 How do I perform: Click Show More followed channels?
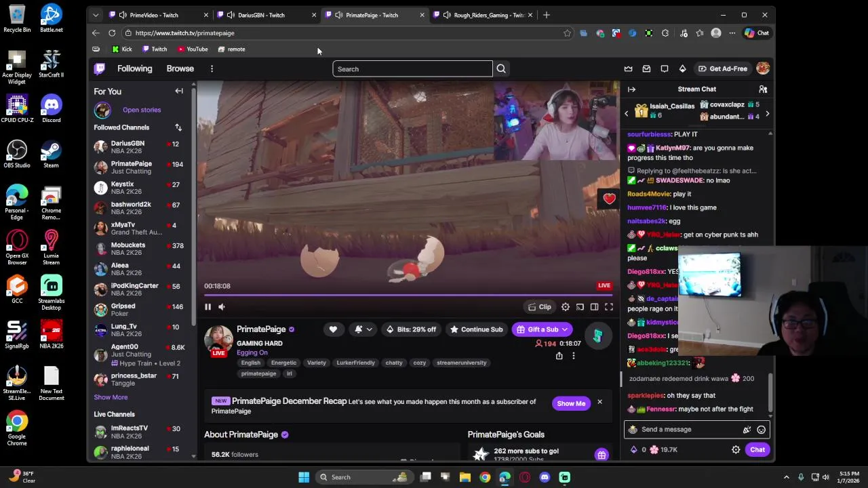tap(111, 397)
